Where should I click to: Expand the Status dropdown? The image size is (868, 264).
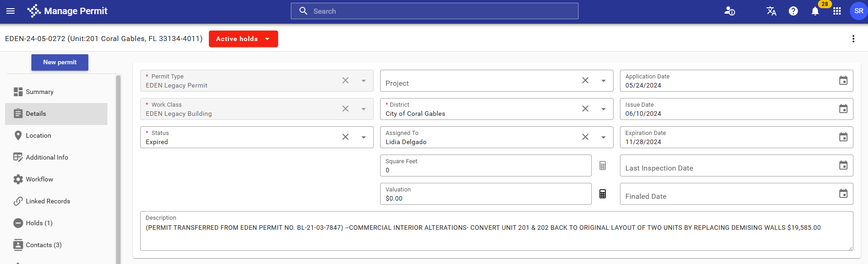pos(363,137)
